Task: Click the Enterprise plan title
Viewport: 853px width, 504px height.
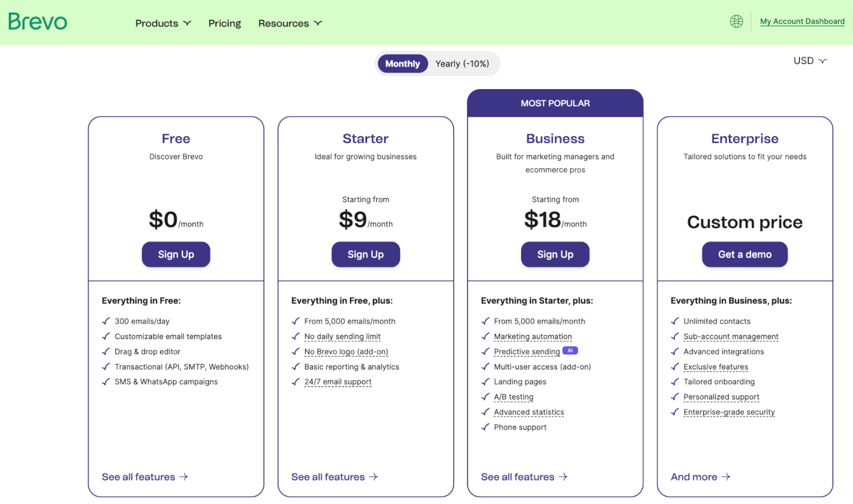Action: pyautogui.click(x=745, y=139)
